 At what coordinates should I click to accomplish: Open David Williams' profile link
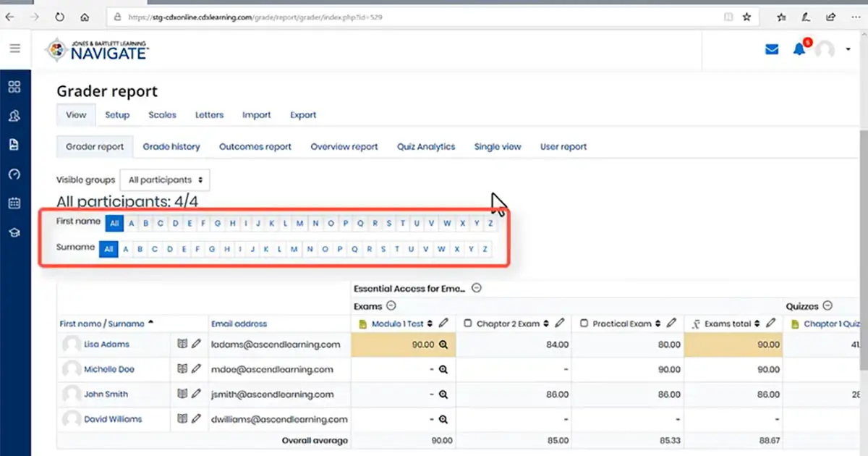click(113, 419)
